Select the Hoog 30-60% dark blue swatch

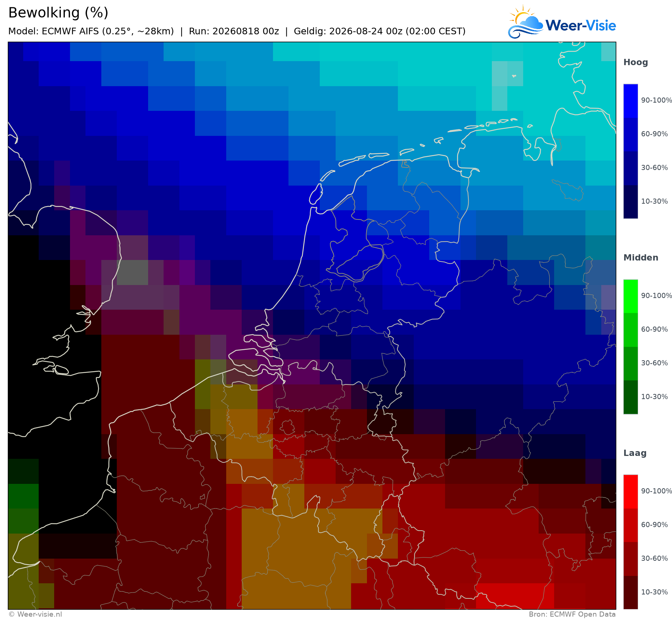pyautogui.click(x=630, y=168)
